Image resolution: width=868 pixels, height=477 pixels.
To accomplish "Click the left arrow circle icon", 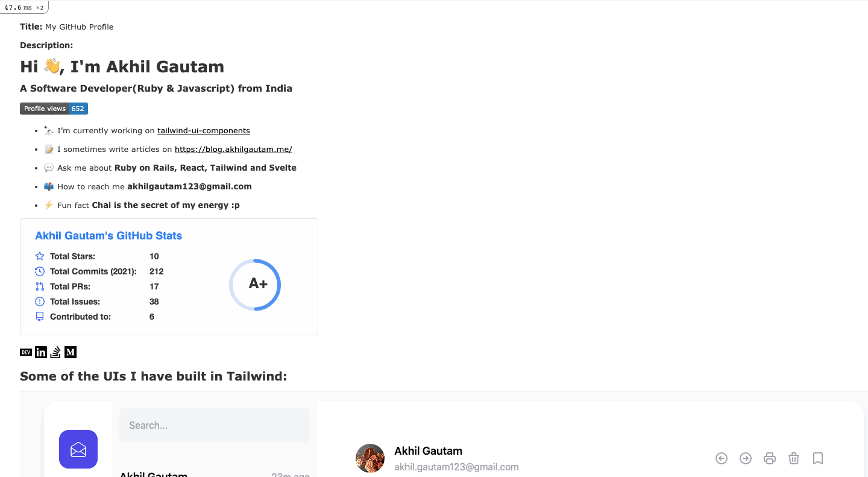I will pyautogui.click(x=722, y=458).
